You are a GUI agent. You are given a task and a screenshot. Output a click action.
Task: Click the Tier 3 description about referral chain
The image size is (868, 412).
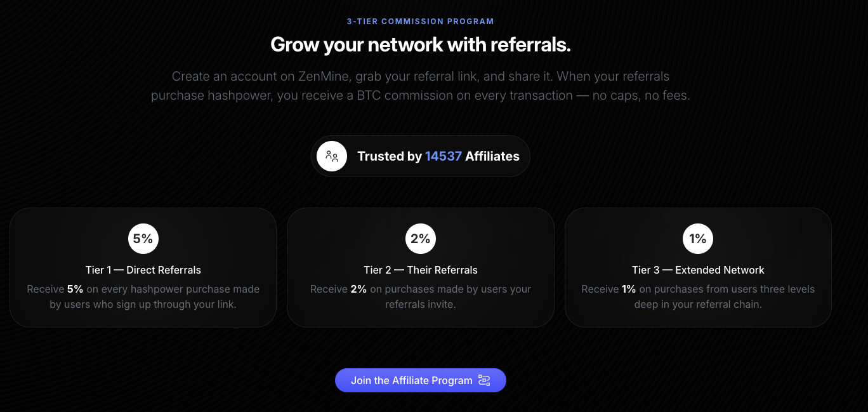[x=698, y=297]
